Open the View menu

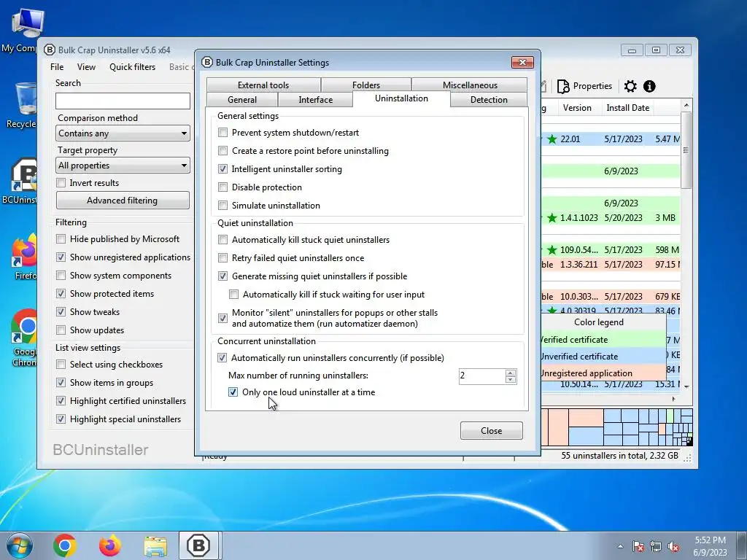tap(86, 67)
